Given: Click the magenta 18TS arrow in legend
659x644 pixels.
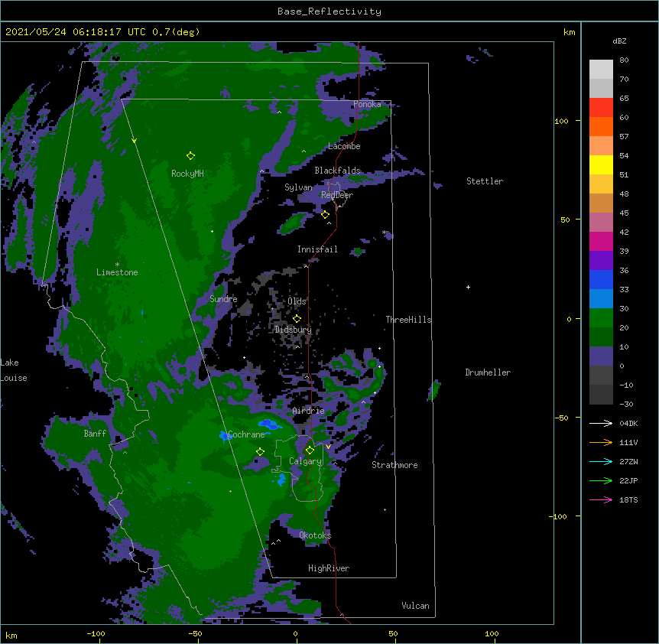Looking at the screenshot, I should (601, 499).
